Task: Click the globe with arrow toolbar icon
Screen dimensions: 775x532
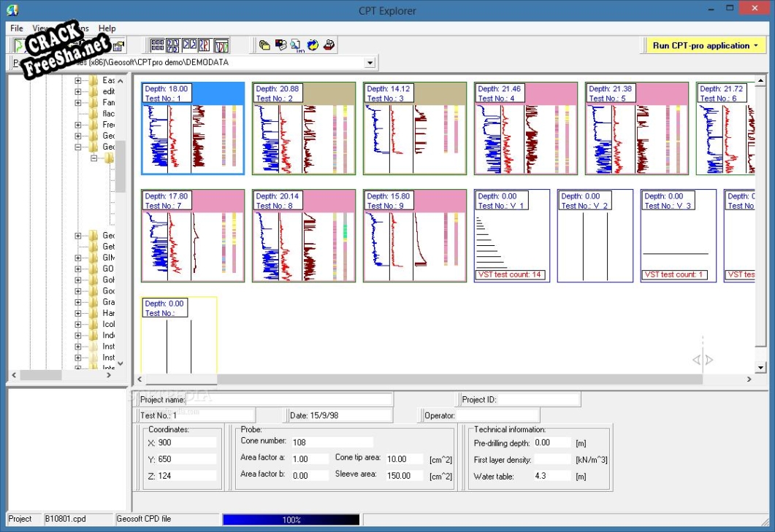Action: (313, 45)
